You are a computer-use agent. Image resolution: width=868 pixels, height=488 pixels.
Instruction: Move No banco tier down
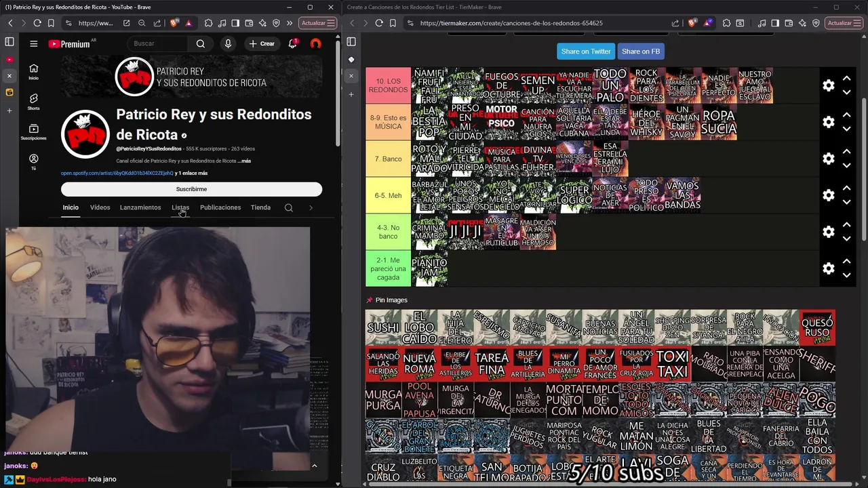(x=846, y=239)
